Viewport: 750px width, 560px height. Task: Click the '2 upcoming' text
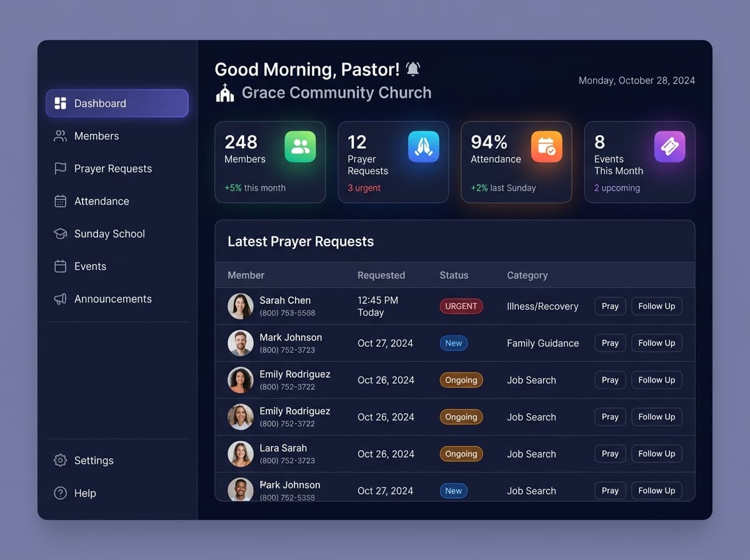click(x=617, y=188)
